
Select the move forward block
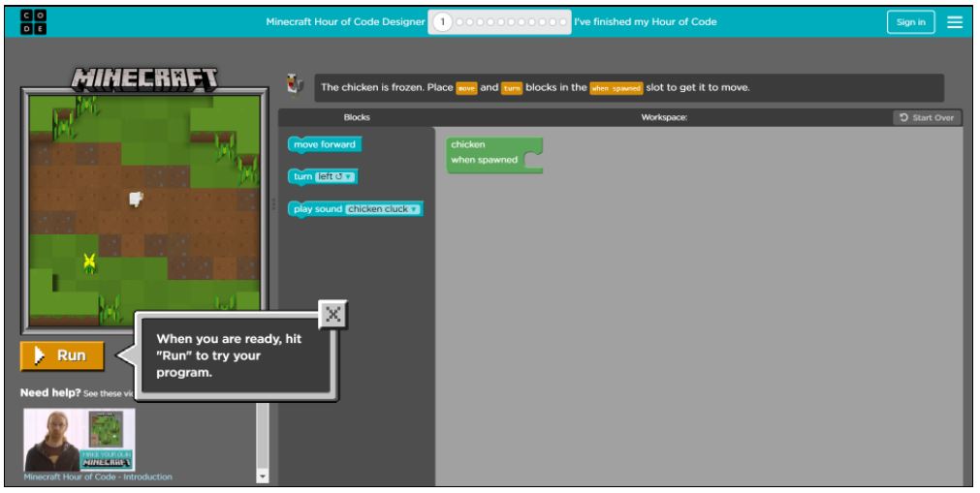coord(325,144)
